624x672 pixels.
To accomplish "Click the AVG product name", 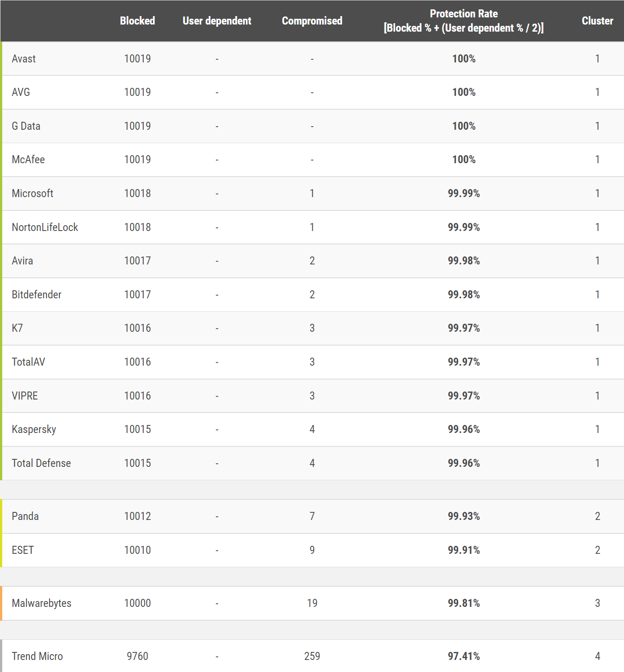I will click(21, 92).
